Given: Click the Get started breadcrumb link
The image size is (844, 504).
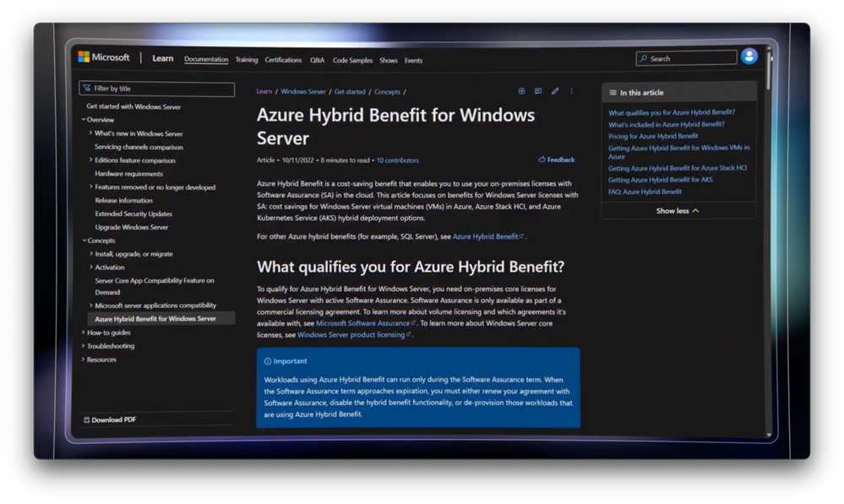Looking at the screenshot, I should coord(350,91).
